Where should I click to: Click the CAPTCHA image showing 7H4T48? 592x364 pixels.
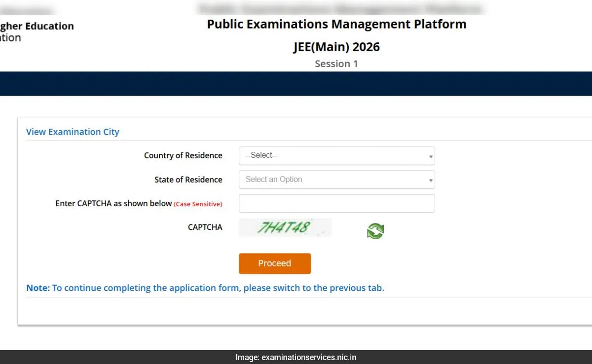pyautogui.click(x=285, y=227)
